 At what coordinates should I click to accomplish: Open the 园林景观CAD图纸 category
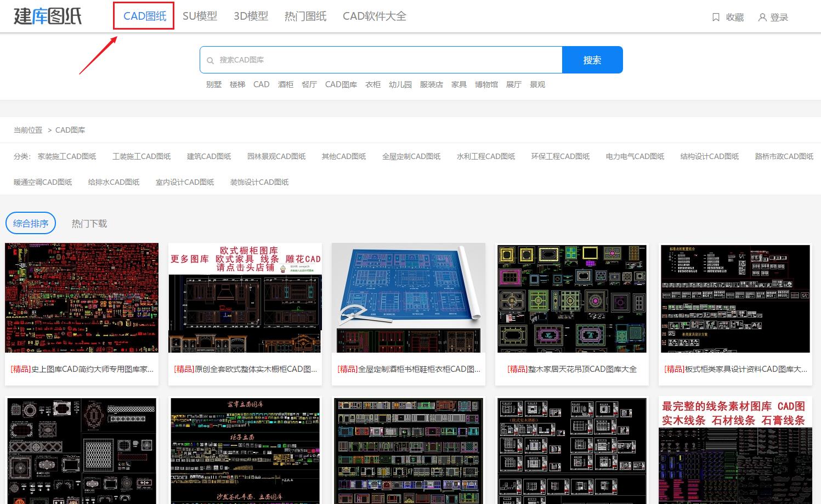[276, 156]
